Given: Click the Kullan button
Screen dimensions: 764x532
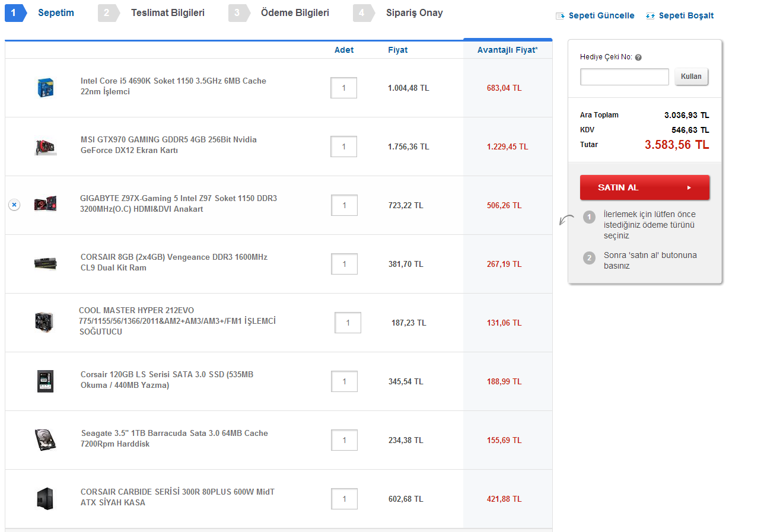Looking at the screenshot, I should pos(690,76).
